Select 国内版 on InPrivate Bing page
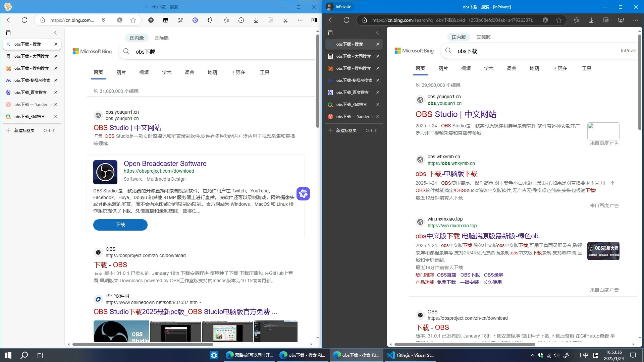 (x=459, y=37)
